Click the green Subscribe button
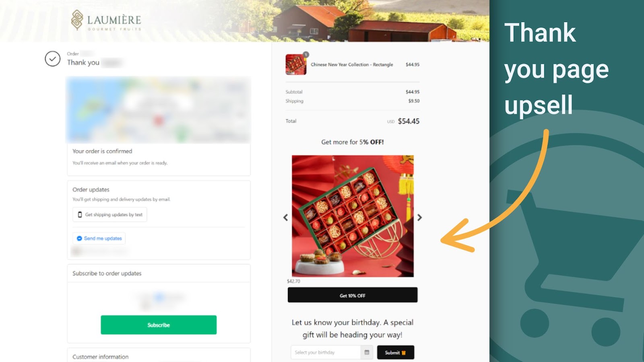The width and height of the screenshot is (644, 362). [x=159, y=325]
